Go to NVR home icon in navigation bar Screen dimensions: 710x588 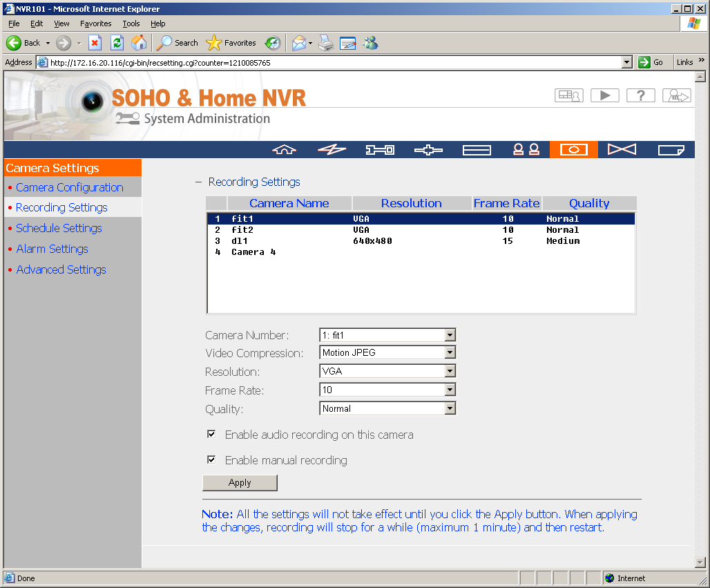click(x=284, y=149)
